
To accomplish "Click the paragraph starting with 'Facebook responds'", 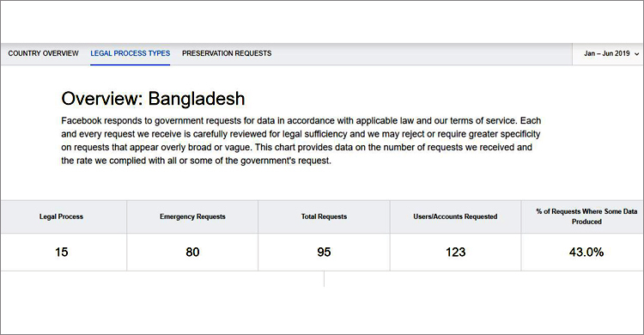I will tap(301, 141).
